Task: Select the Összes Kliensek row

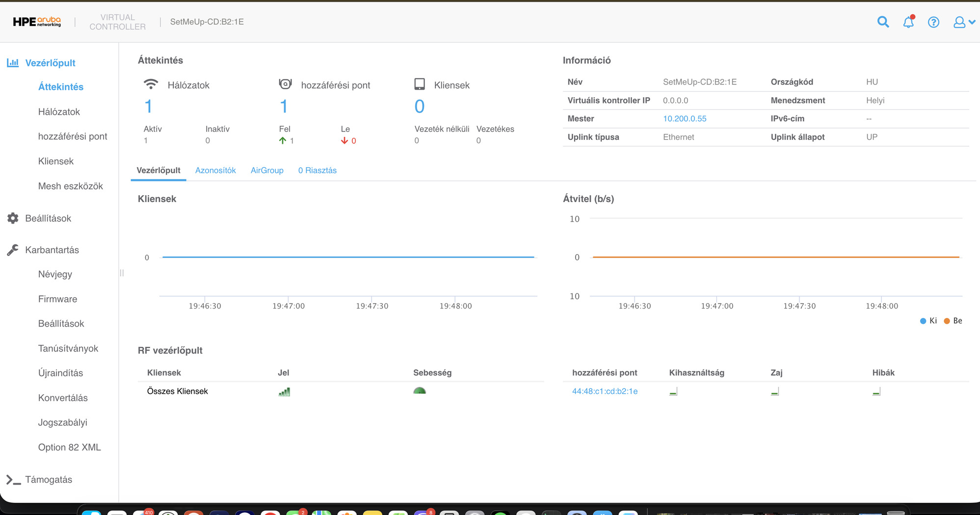Action: 341,391
